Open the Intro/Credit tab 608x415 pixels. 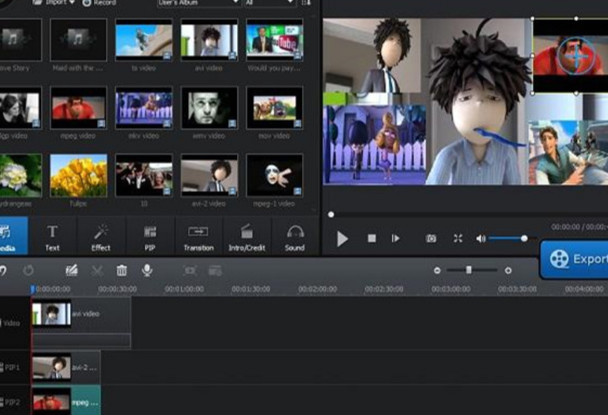(247, 237)
